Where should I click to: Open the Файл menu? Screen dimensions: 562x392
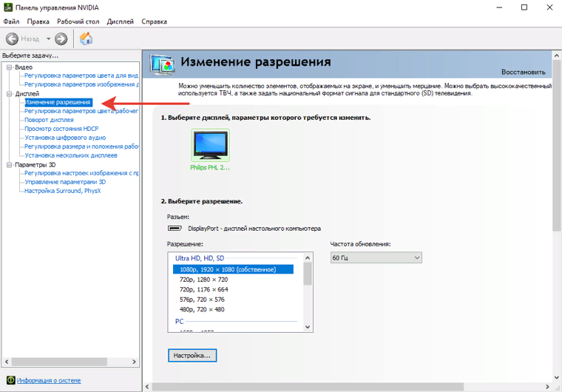11,21
